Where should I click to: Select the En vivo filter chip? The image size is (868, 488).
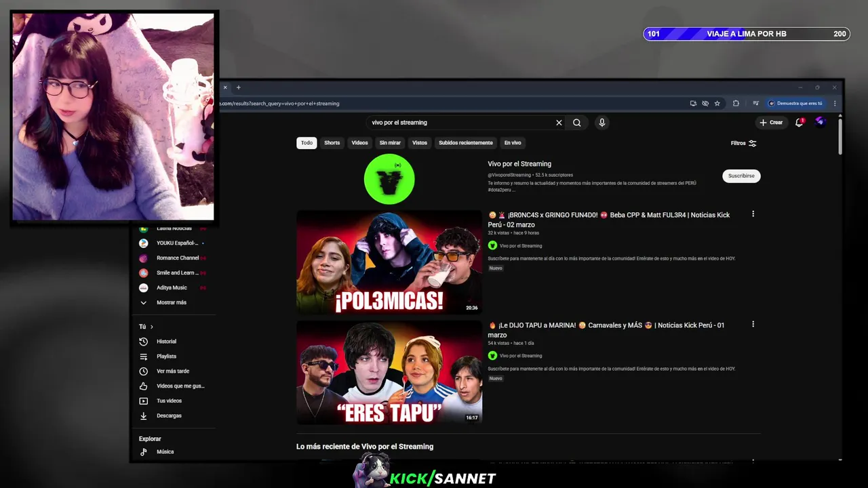513,143
